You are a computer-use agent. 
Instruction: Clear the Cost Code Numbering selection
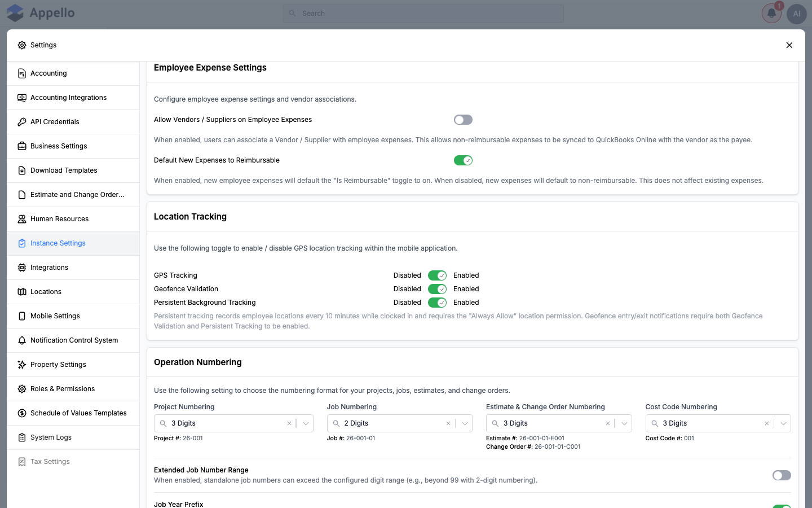tap(767, 423)
